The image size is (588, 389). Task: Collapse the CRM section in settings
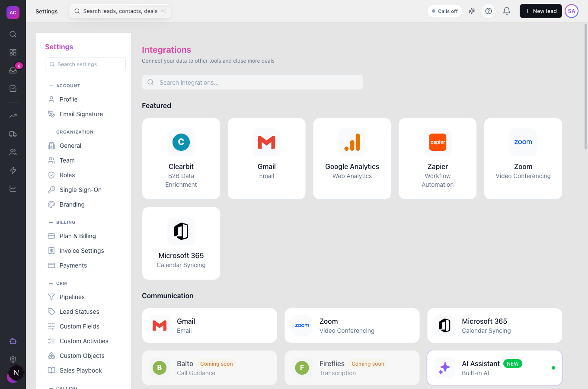[58, 284]
